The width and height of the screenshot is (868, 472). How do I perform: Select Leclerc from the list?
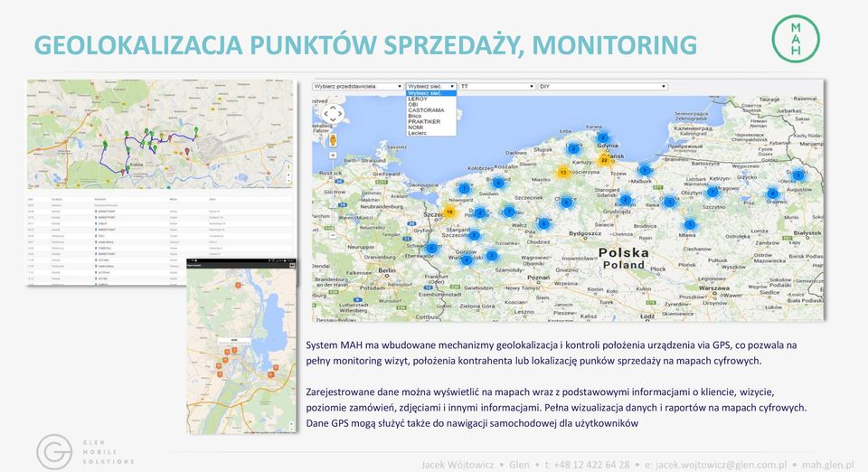(x=431, y=133)
